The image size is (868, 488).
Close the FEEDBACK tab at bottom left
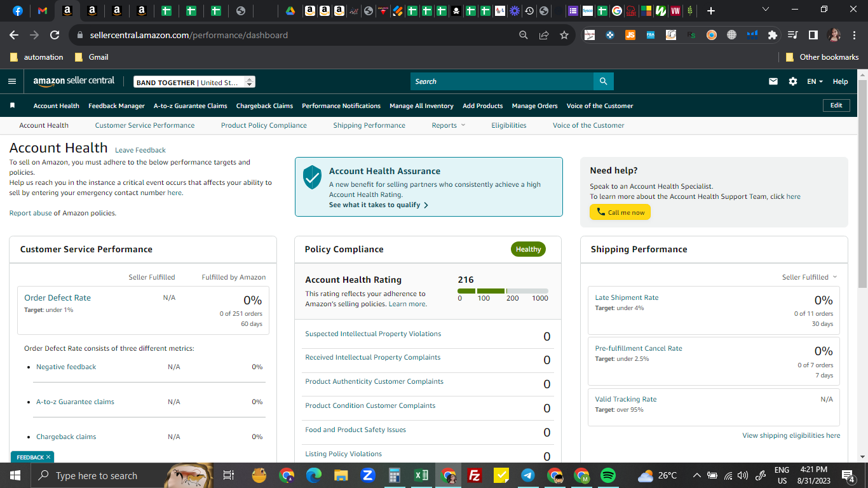(48, 457)
